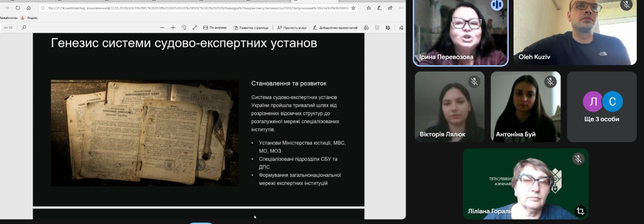Screen dimensions: 644x224
Task: Select Ірина Перевозова video tile
Action: pos(461,32)
